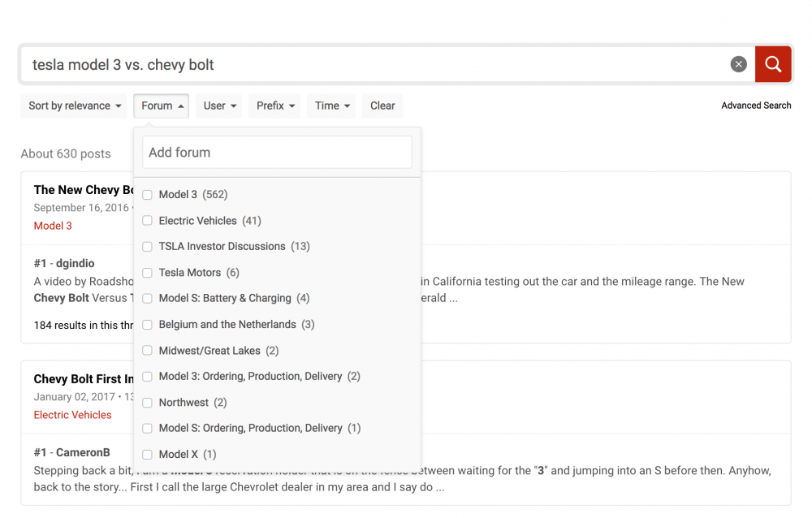
Task: Click the Add forum input field
Action: (277, 153)
